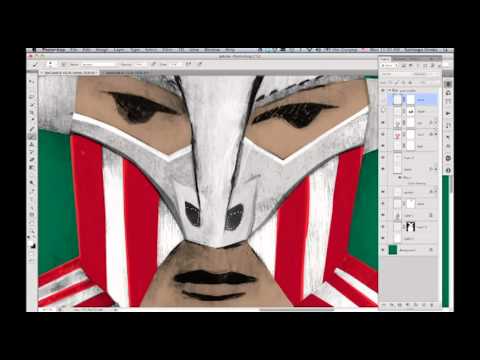Open the Edit menu
This screenshot has width=480, height=360.
[x=87, y=50]
